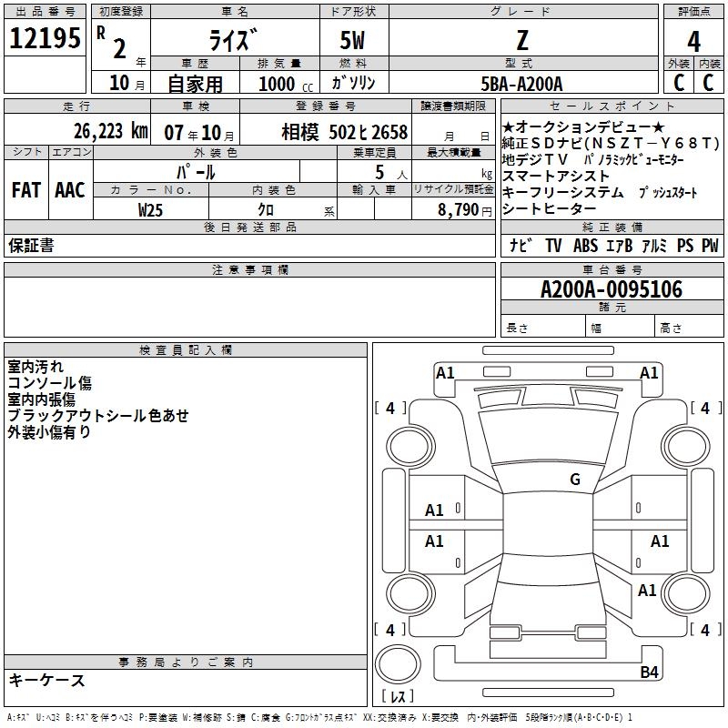Click inspector note 外装小傷有り
This screenshot has height=728, width=728.
49,431
